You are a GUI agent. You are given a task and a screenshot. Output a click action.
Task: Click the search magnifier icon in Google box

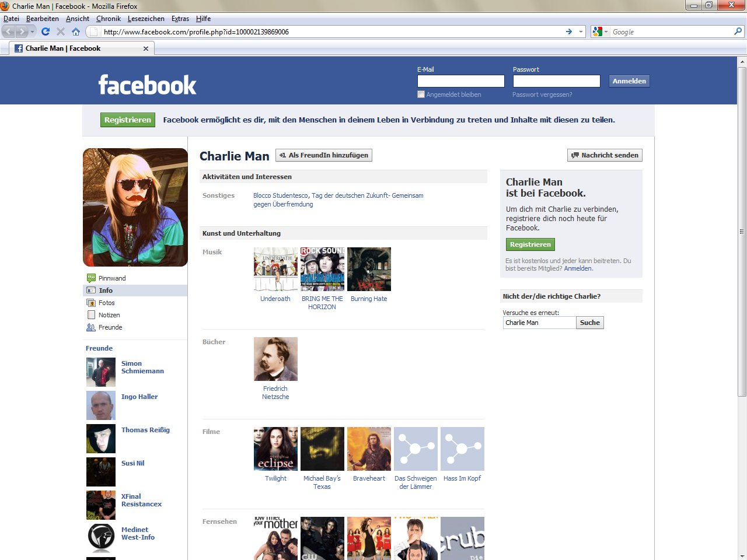738,32
